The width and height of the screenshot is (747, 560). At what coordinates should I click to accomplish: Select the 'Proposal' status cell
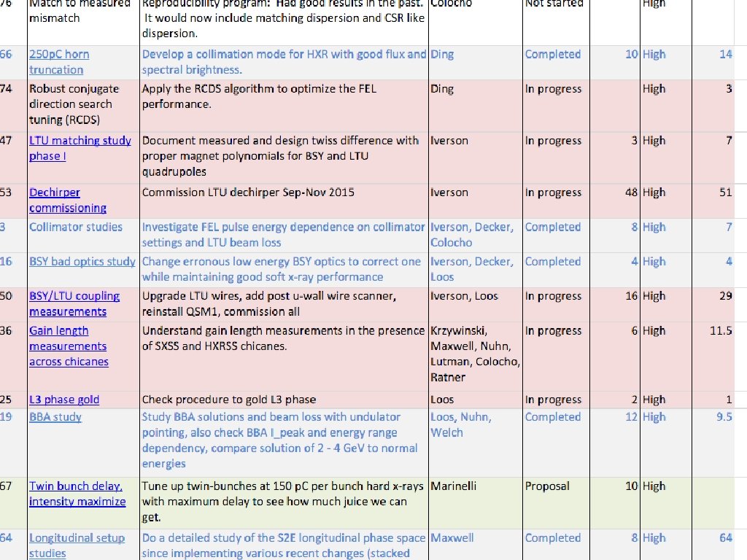[x=556, y=503]
